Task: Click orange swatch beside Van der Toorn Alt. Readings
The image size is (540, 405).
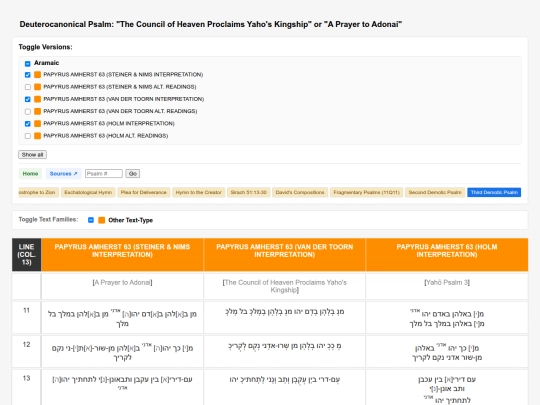Action: pyautogui.click(x=38, y=111)
